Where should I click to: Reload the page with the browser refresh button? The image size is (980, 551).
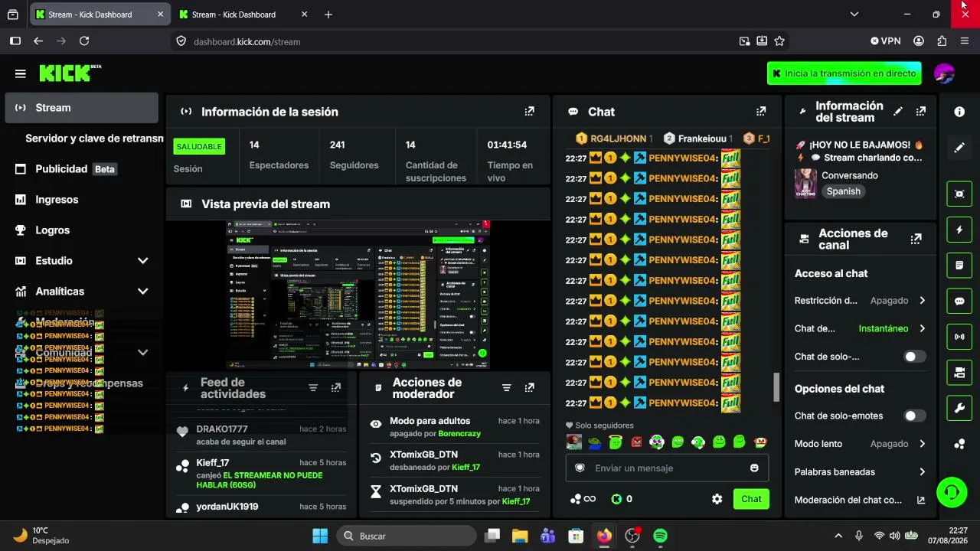click(84, 41)
